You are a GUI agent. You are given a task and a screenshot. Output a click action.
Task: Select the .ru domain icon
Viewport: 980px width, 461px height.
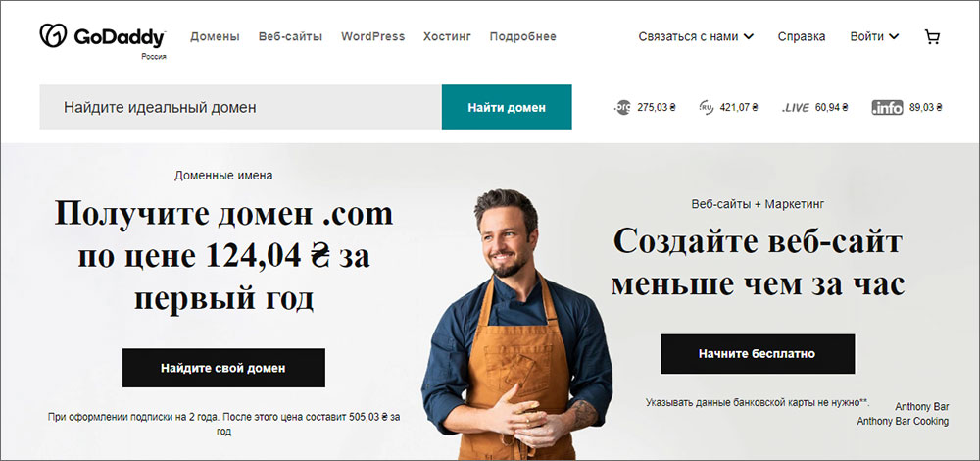[x=706, y=107]
